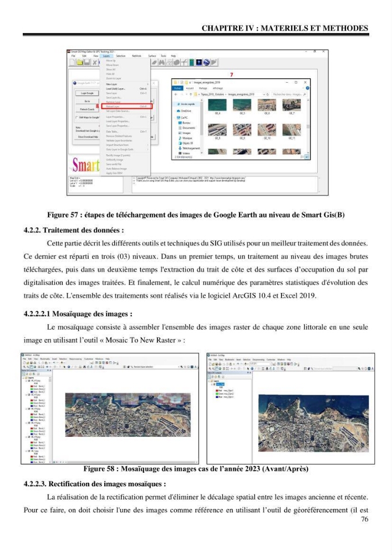The image size is (392, 555).
Task: Open the Fichier tab in Explorer
Action: (177, 88)
